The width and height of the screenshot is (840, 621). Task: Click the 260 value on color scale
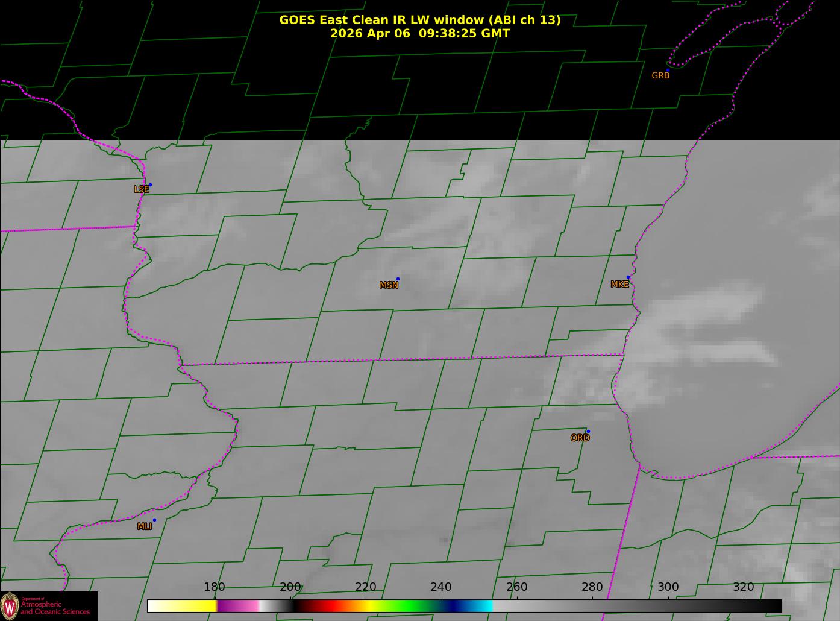point(517,587)
